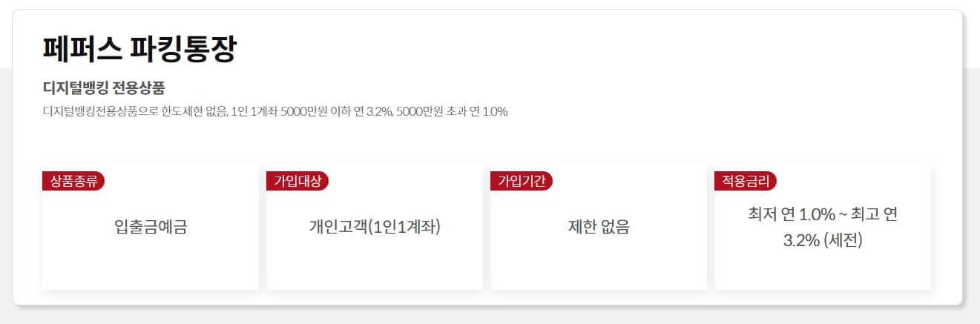Image resolution: width=980 pixels, height=324 pixels.
Task: Click the 상품종류 red badge
Action: (x=74, y=181)
